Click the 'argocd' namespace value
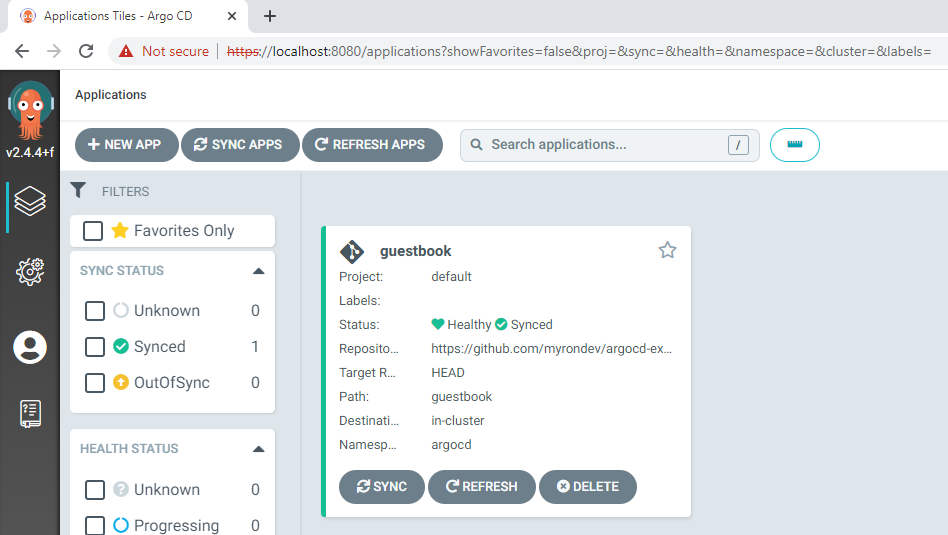 [451, 444]
